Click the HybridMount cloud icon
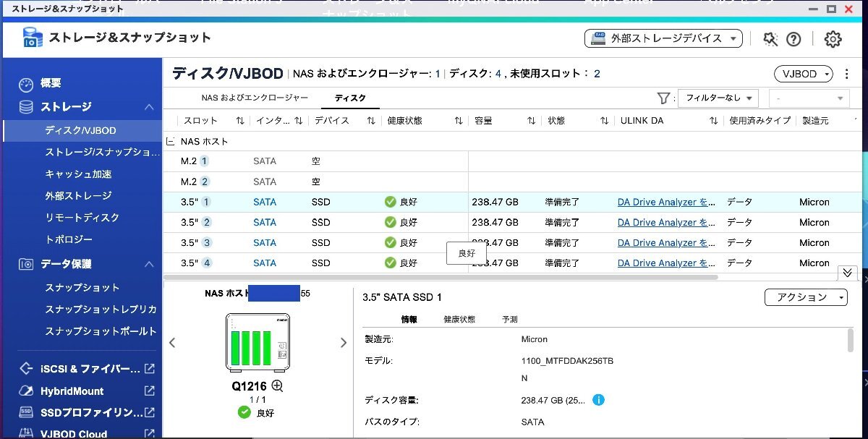This screenshot has height=439, width=868. tap(26, 391)
